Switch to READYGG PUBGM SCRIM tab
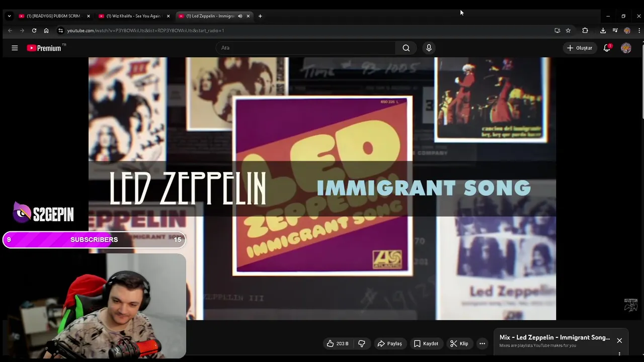 pyautogui.click(x=54, y=16)
